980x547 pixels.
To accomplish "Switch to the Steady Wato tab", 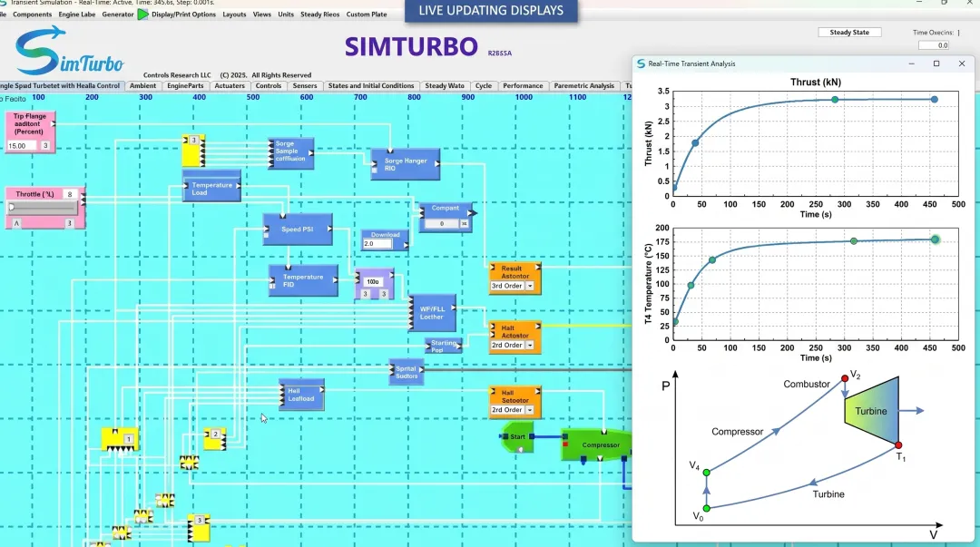I will [x=445, y=85].
